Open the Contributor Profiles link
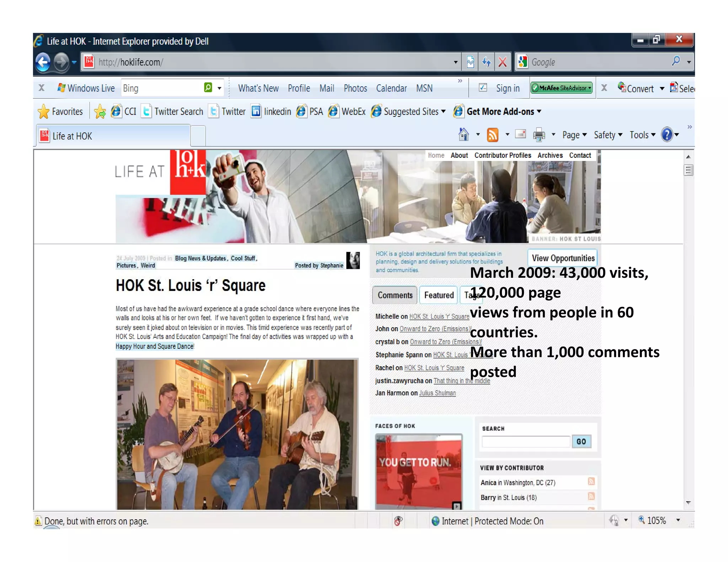 pos(502,155)
